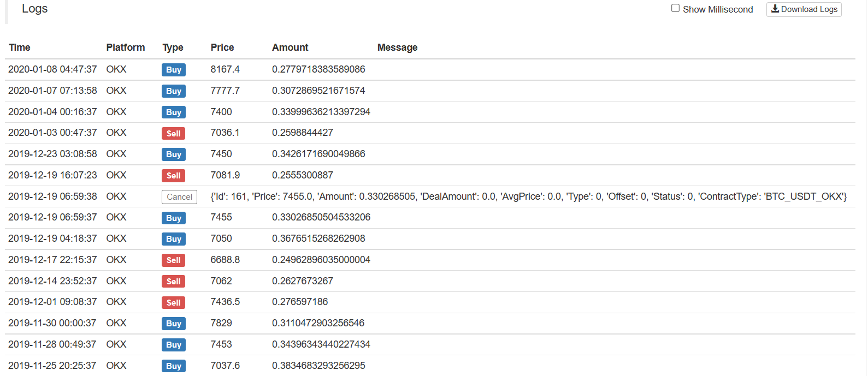Viewport: 868px width, 376px height.
Task: Click the Sell badge priced 6688.8
Action: pyautogui.click(x=173, y=260)
